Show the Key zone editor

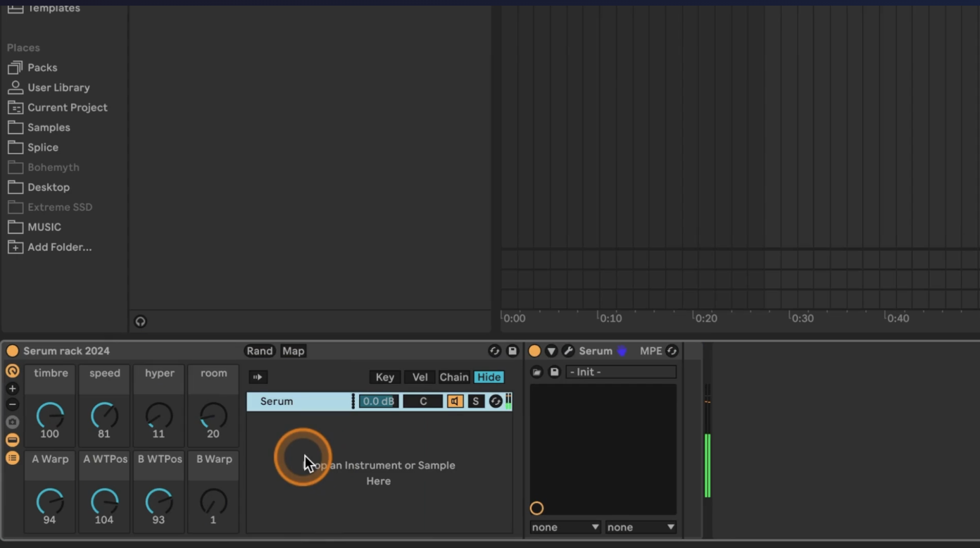(384, 377)
